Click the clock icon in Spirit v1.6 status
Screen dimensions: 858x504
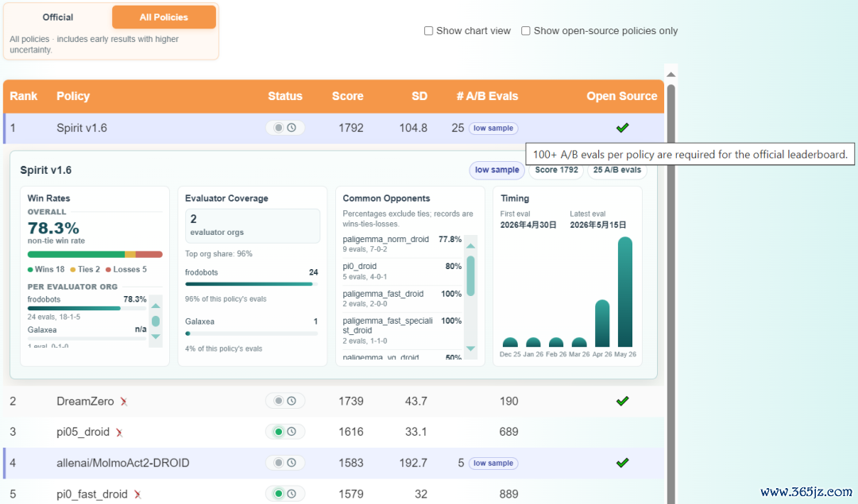click(292, 128)
